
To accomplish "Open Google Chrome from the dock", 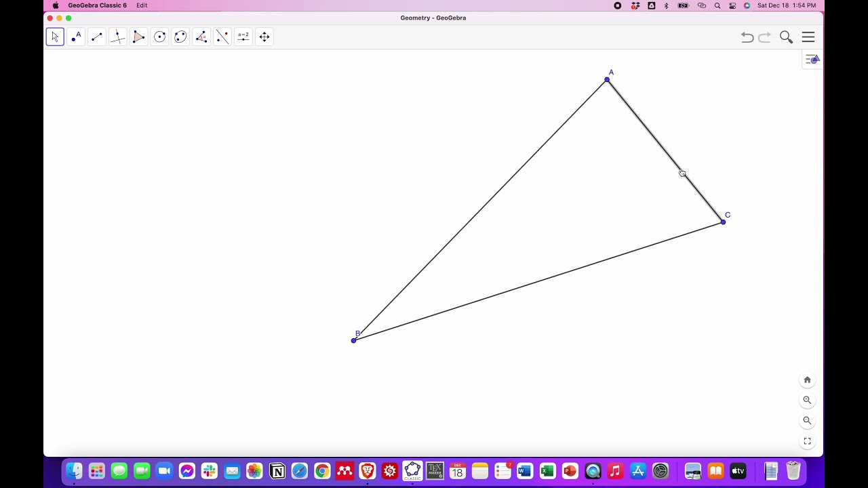I will click(322, 470).
